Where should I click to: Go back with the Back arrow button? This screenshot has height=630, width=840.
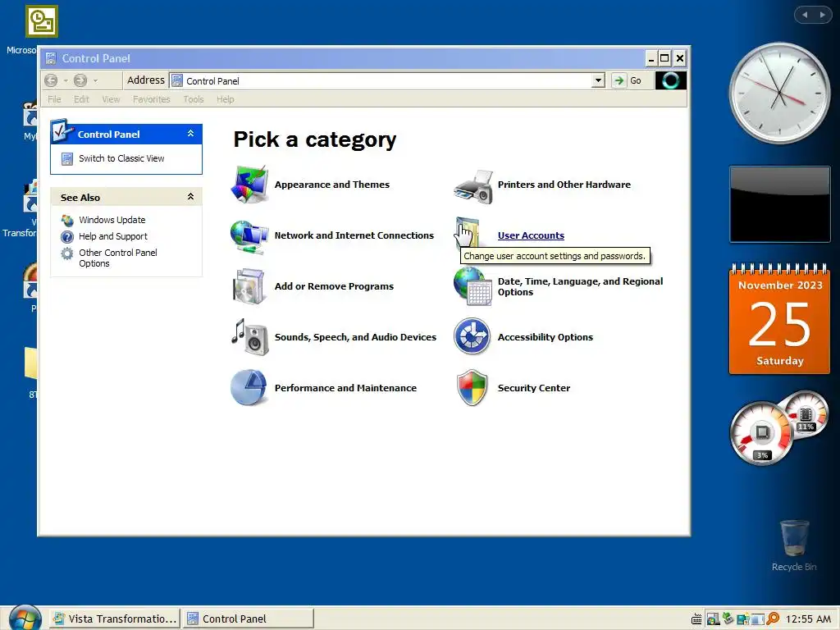pyautogui.click(x=51, y=80)
